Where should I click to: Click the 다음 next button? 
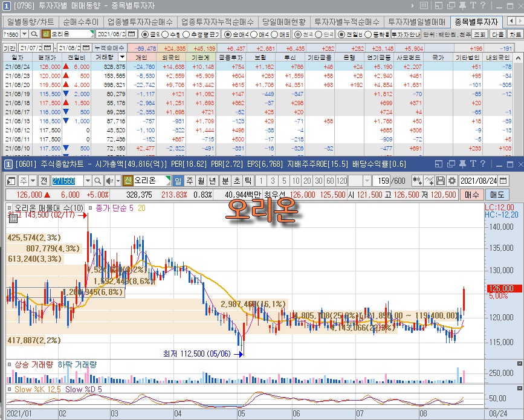pos(498,34)
